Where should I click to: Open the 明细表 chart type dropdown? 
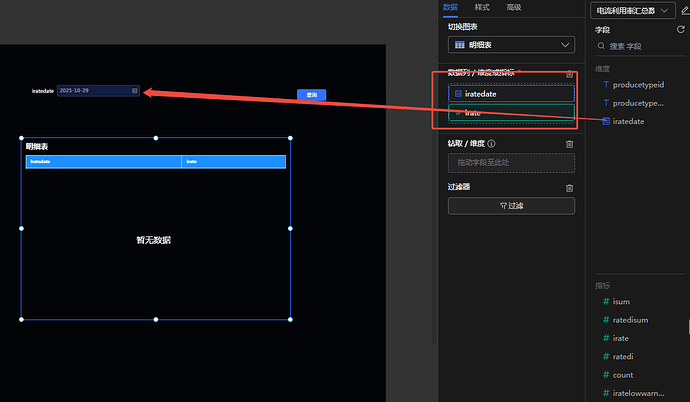click(x=511, y=45)
